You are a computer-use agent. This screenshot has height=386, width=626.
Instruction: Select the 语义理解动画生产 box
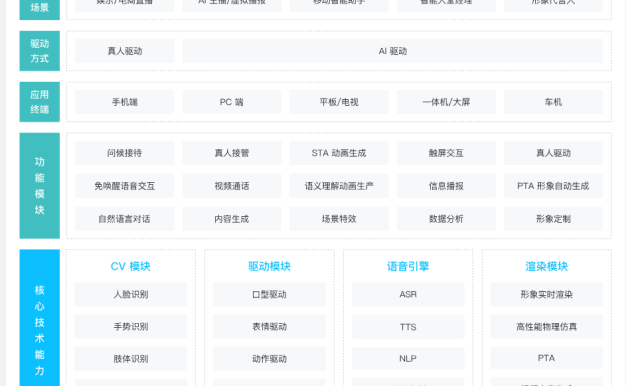[339, 186]
